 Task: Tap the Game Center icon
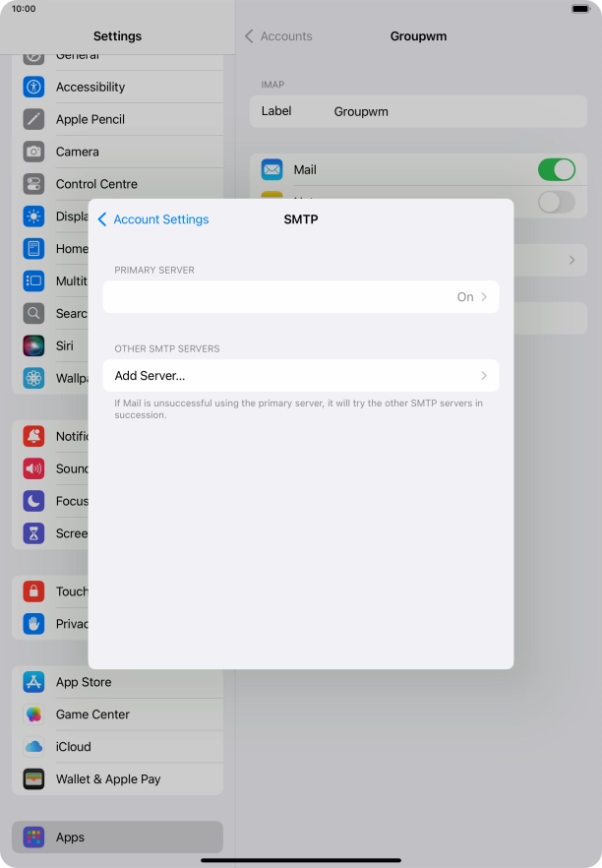[34, 714]
